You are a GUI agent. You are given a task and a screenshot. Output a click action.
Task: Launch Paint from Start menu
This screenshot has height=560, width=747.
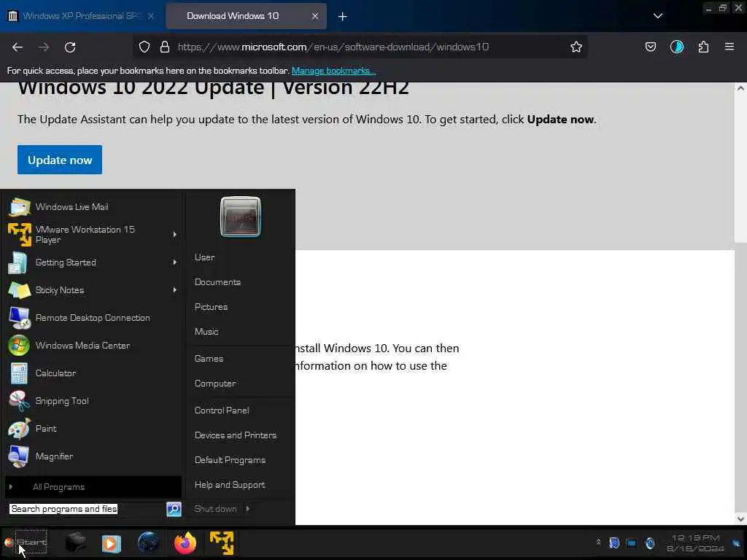(x=93, y=429)
